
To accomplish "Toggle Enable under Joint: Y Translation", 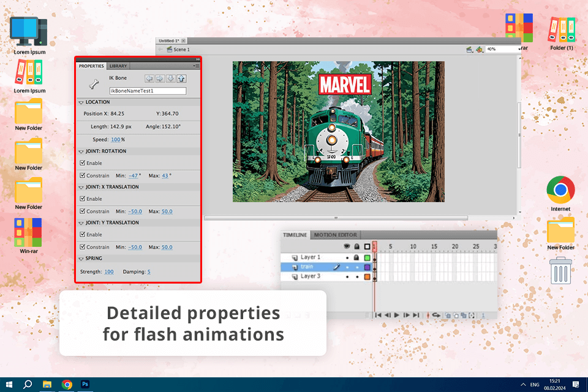I will pos(83,234).
